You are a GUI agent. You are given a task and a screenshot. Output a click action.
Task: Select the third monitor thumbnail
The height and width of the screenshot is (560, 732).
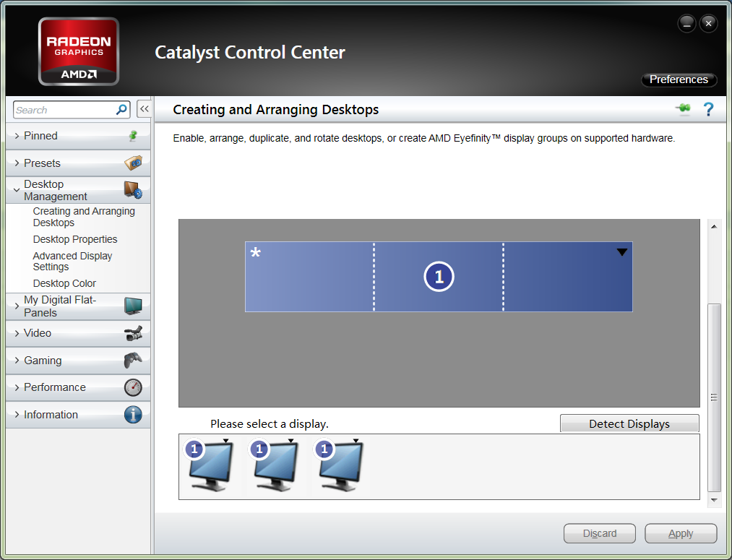click(340, 465)
